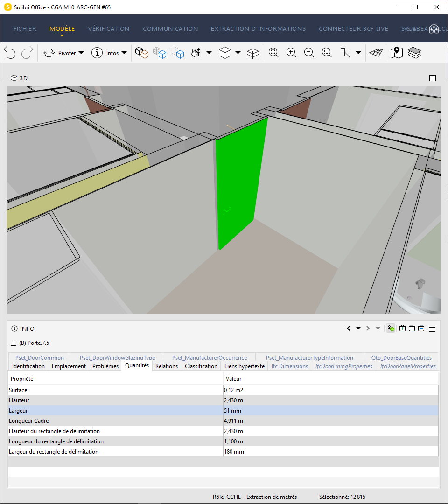Click the Propriété column header
The width and height of the screenshot is (448, 504).
115,378
